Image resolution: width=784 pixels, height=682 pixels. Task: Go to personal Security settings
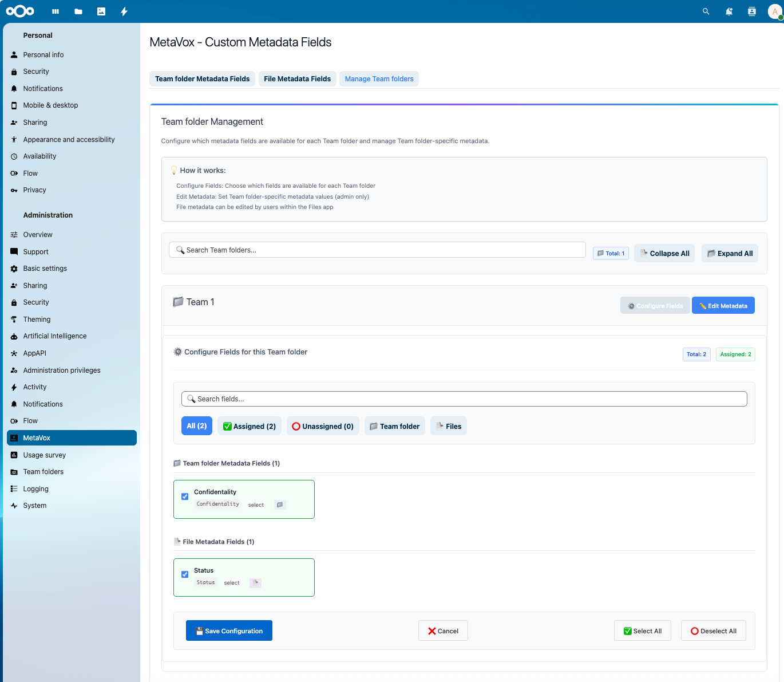pyautogui.click(x=72, y=72)
